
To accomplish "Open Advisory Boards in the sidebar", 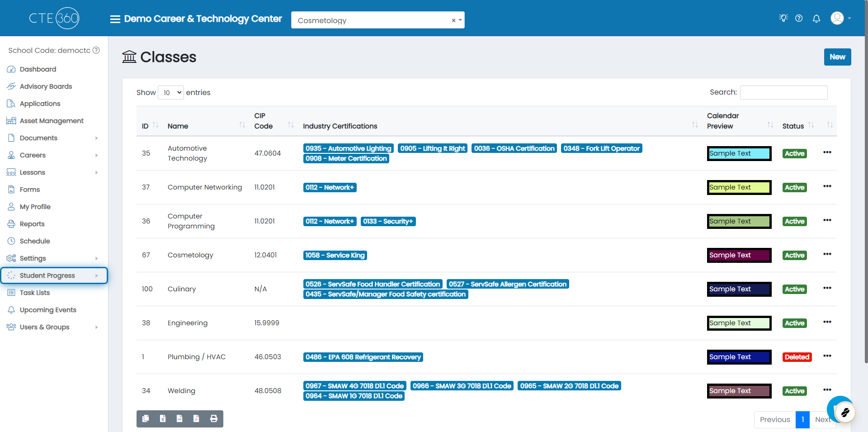I will (46, 86).
